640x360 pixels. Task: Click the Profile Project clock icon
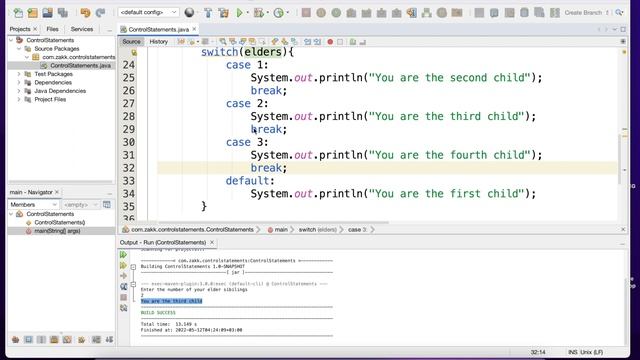[278, 13]
